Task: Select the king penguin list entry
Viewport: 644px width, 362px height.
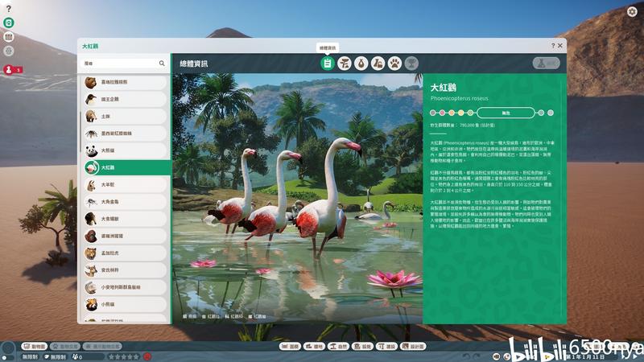Action: tap(125, 99)
